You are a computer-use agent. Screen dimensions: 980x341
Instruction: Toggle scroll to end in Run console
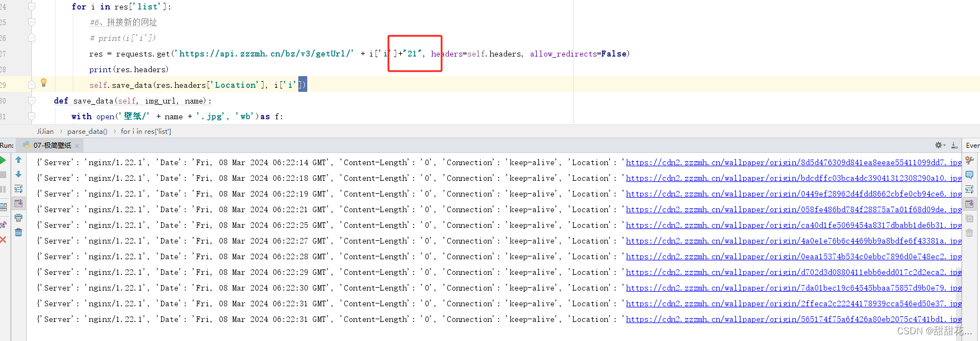(x=18, y=203)
